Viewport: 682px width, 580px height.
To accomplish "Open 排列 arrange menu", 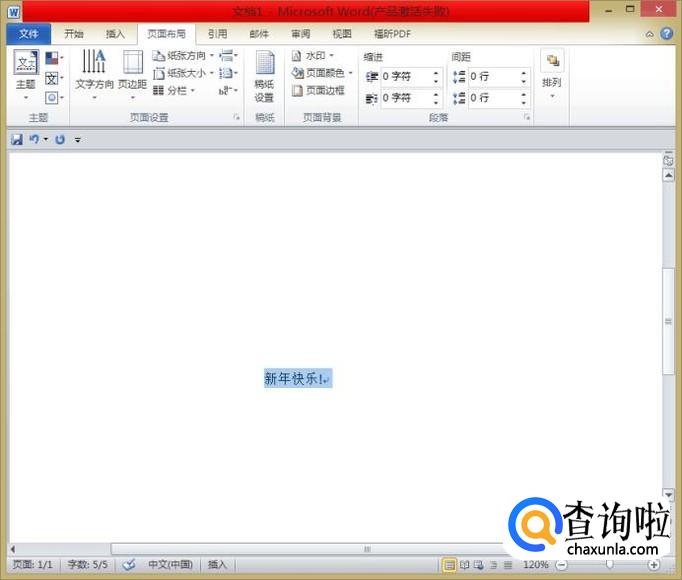I will (552, 74).
